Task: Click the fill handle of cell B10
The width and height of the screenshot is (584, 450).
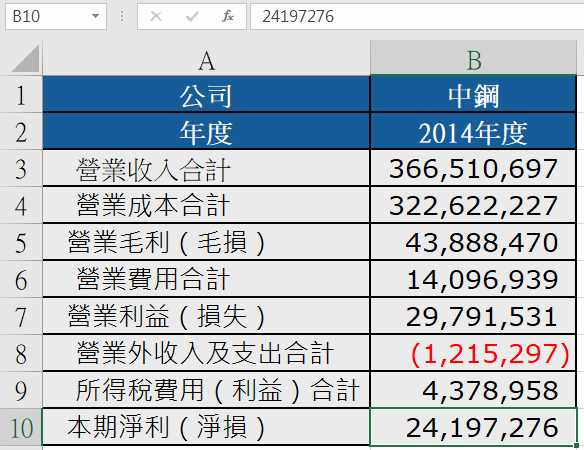Action: (577, 445)
